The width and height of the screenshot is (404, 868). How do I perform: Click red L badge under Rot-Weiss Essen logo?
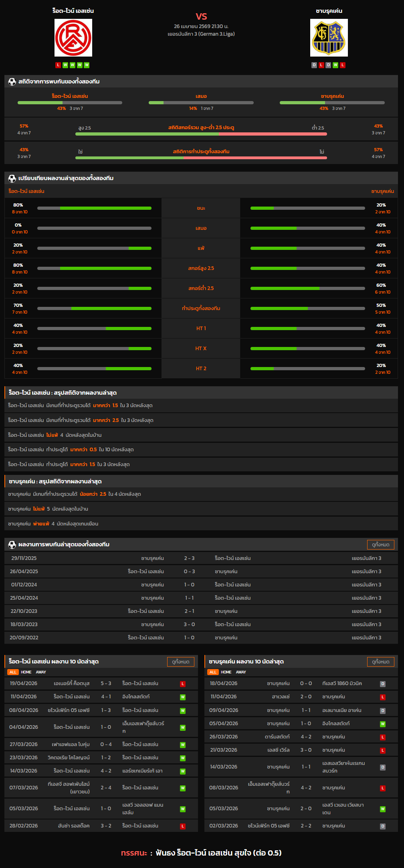click(58, 65)
